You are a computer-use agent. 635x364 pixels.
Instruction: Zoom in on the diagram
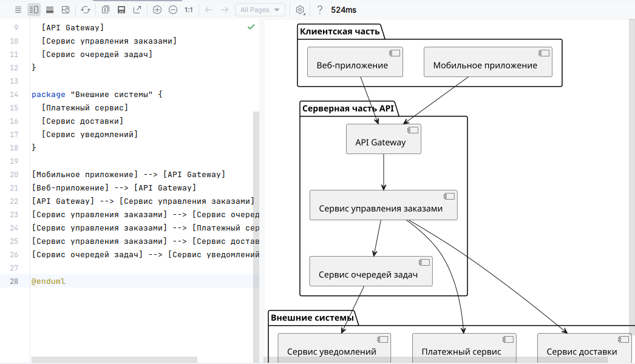pyautogui.click(x=157, y=10)
